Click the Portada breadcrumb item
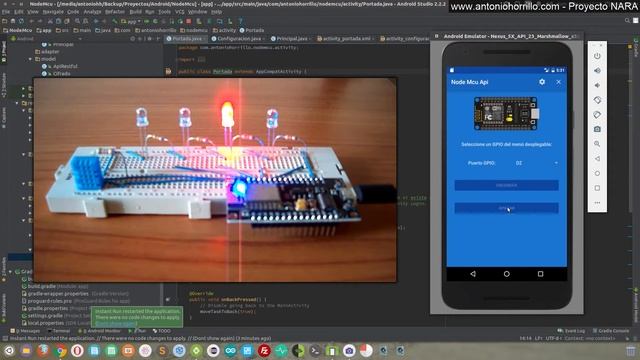640x360 pixels. tap(252, 30)
